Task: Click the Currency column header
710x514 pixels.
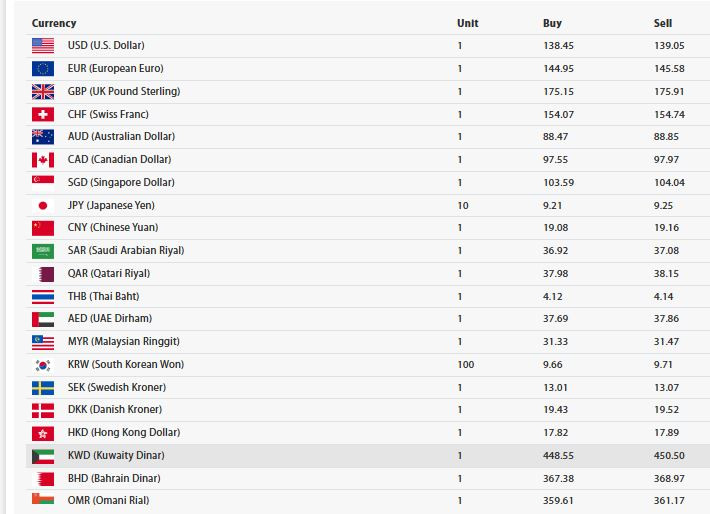Action: pos(54,23)
